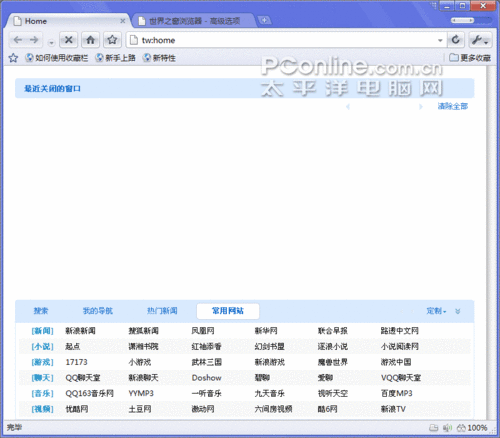Reload the page with the refresh icon
Viewport: 500px width, 438px height.
[x=456, y=40]
